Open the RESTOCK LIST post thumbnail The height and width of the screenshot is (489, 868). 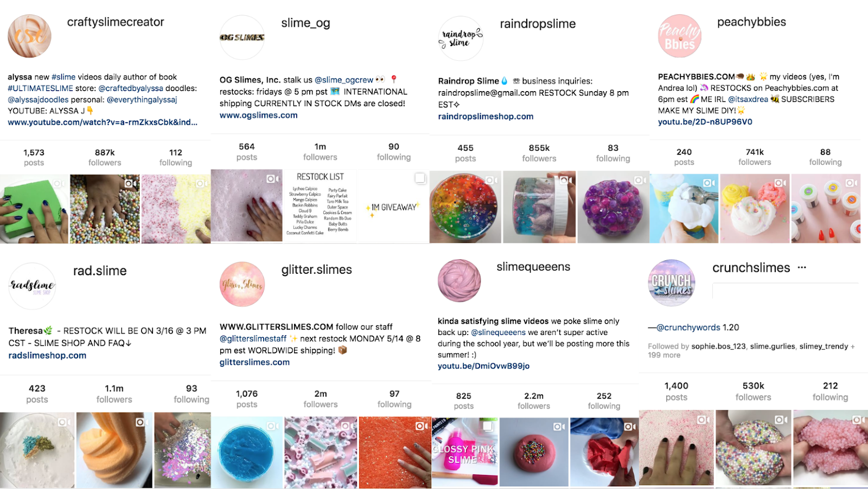[x=320, y=205]
